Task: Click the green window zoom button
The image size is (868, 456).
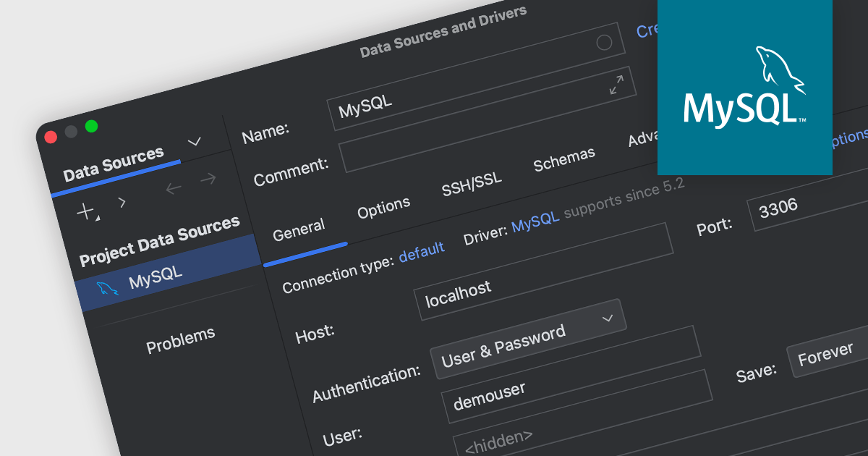Action: click(x=92, y=126)
